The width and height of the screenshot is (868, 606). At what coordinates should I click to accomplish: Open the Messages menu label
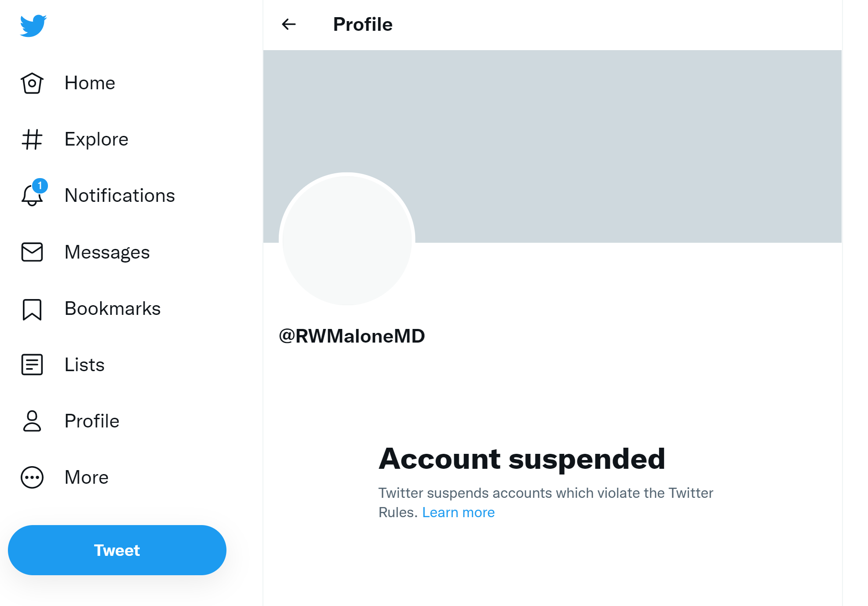tap(107, 252)
